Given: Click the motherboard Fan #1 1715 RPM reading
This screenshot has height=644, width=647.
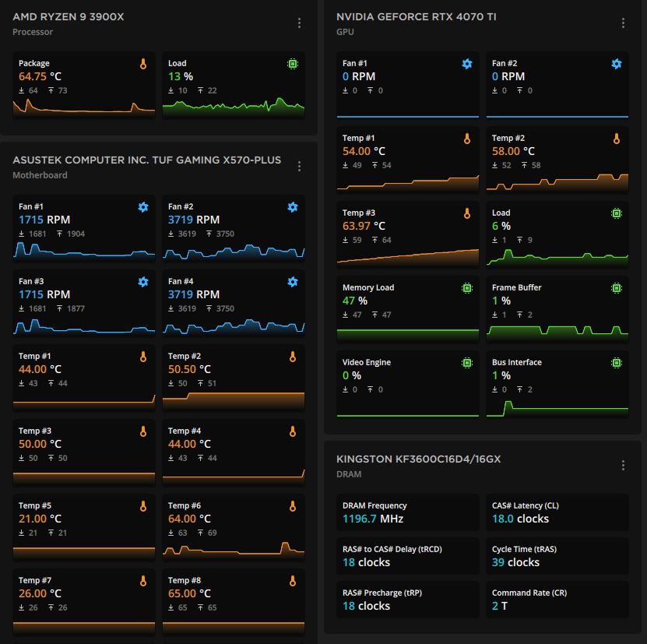Looking at the screenshot, I should [x=44, y=220].
